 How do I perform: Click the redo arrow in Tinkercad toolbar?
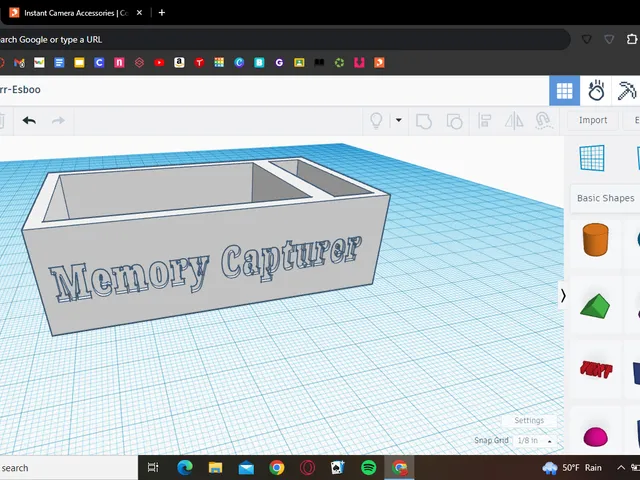coord(58,121)
